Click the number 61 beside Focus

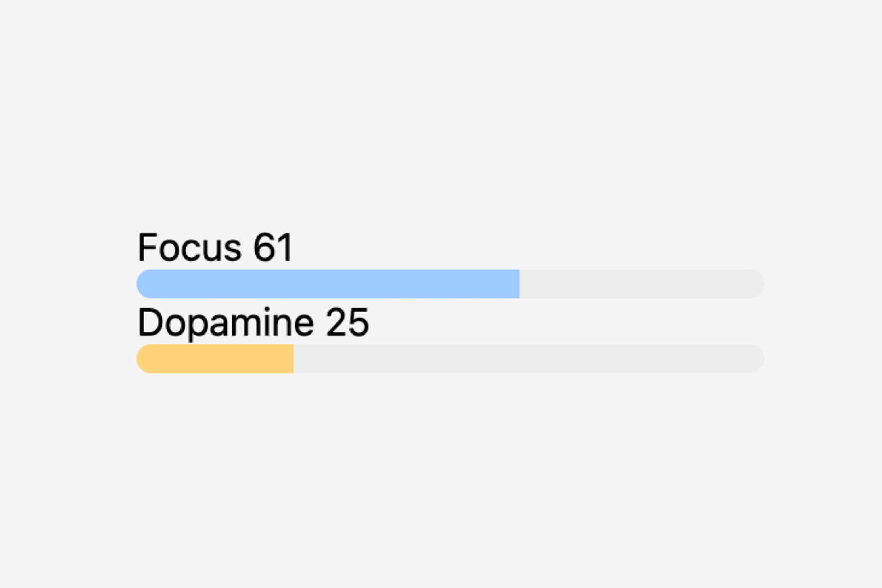(x=272, y=247)
